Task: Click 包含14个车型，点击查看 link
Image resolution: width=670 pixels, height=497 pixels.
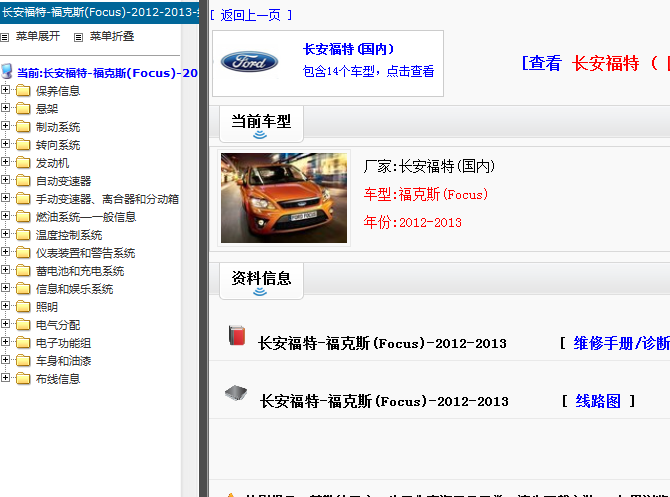Action: (368, 71)
